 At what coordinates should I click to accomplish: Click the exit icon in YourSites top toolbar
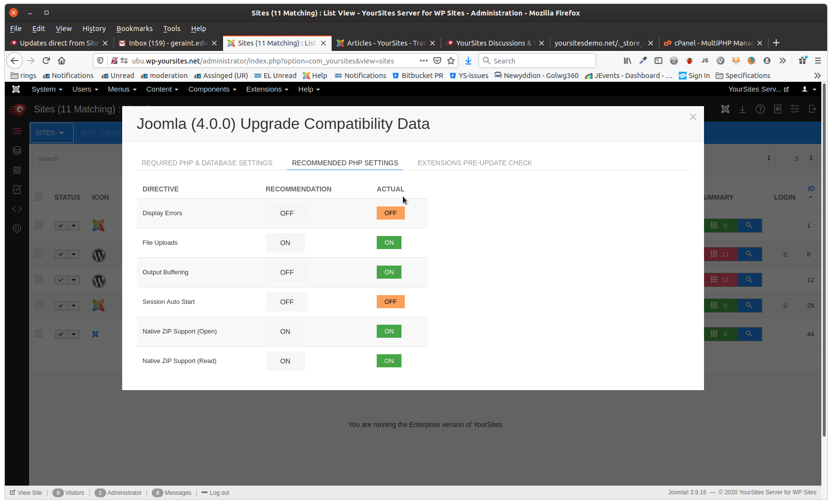click(x=813, y=109)
